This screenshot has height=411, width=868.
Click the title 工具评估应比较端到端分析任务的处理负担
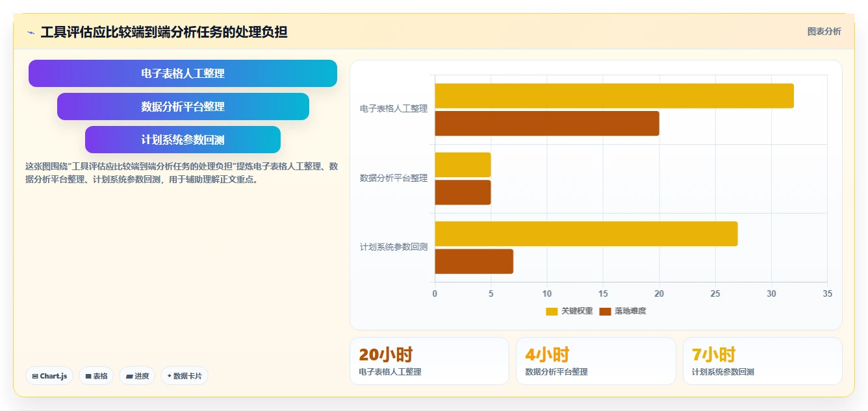[164, 32]
